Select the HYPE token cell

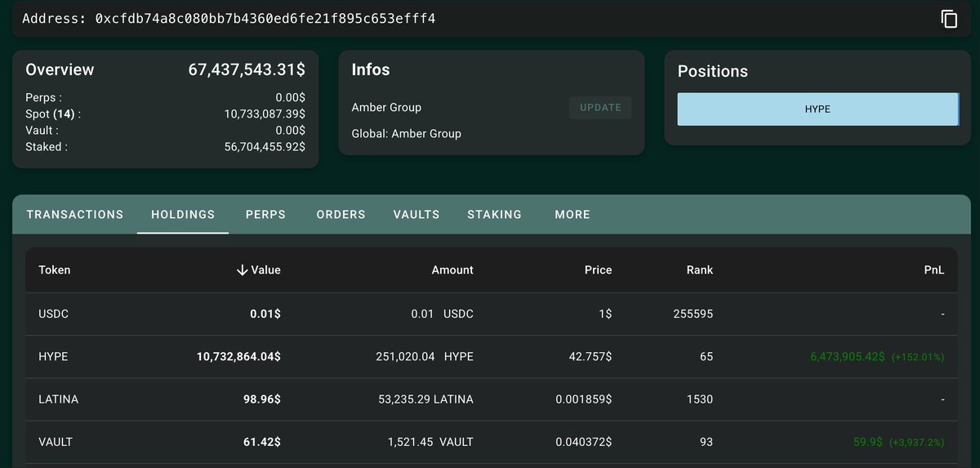point(53,357)
